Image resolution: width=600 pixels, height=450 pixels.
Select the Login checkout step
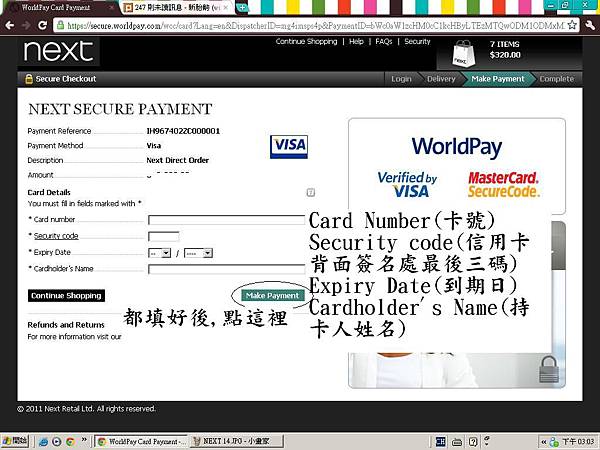coord(401,79)
